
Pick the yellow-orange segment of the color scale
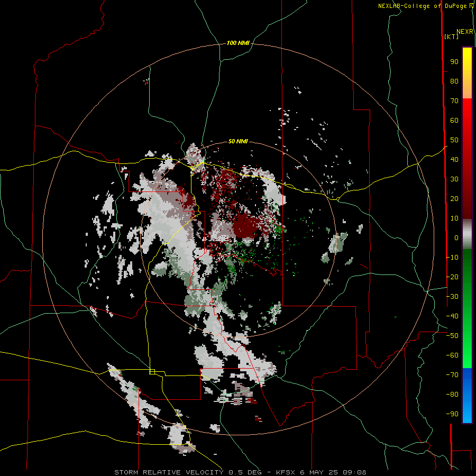coord(467,73)
